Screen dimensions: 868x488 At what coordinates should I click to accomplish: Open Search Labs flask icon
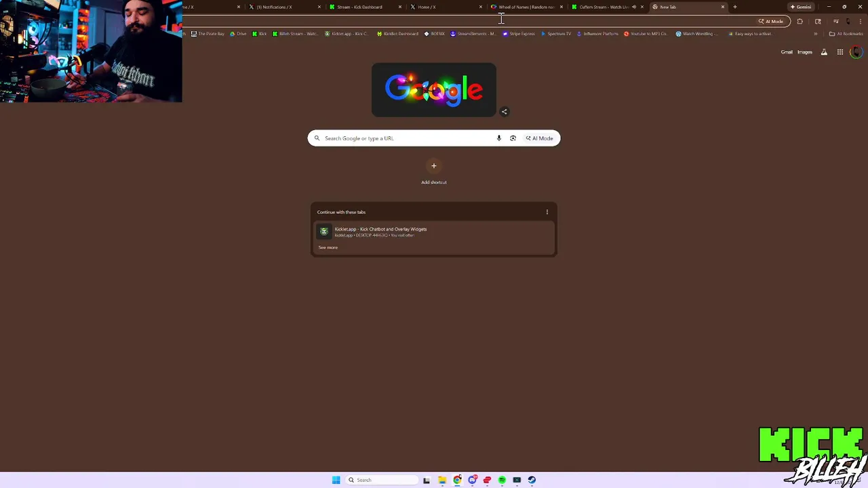click(824, 52)
